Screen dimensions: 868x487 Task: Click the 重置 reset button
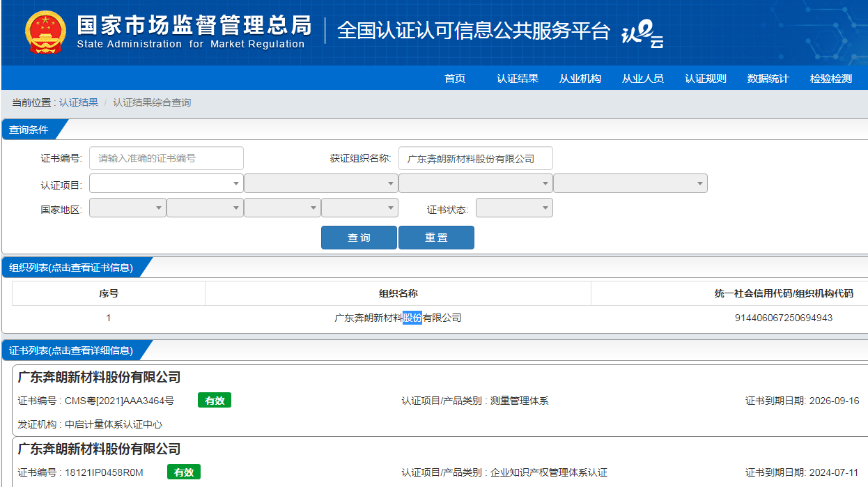(x=436, y=238)
